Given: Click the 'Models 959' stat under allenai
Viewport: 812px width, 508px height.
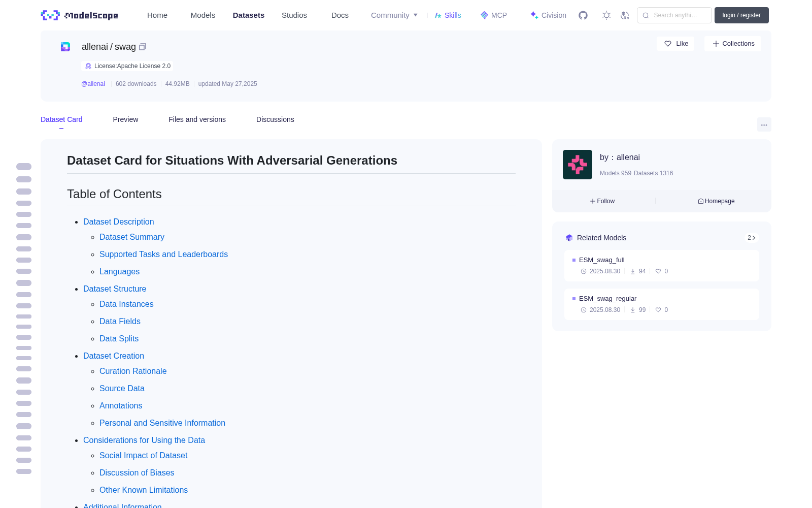Looking at the screenshot, I should pyautogui.click(x=616, y=173).
